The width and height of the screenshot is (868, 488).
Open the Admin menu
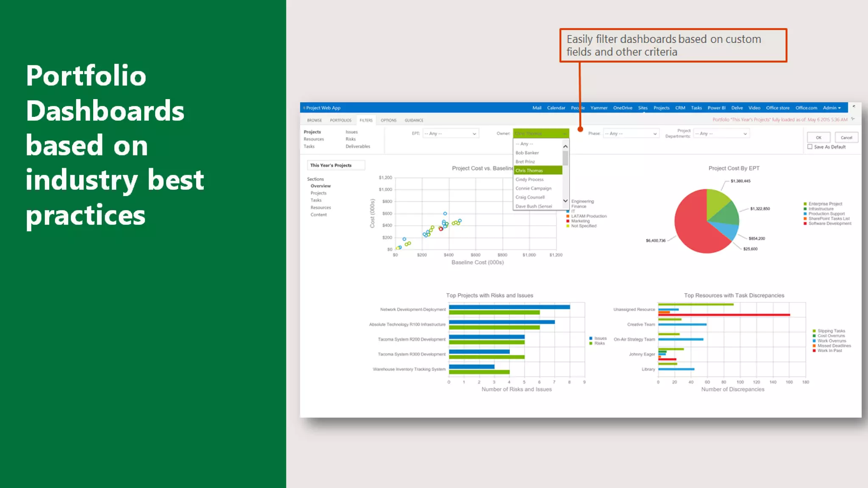pyautogui.click(x=832, y=108)
